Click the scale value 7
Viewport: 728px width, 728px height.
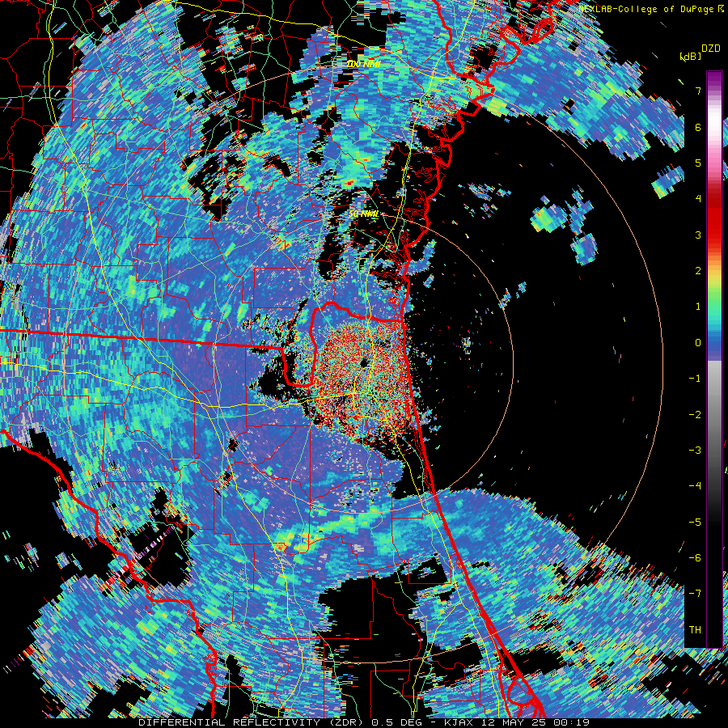[698, 91]
